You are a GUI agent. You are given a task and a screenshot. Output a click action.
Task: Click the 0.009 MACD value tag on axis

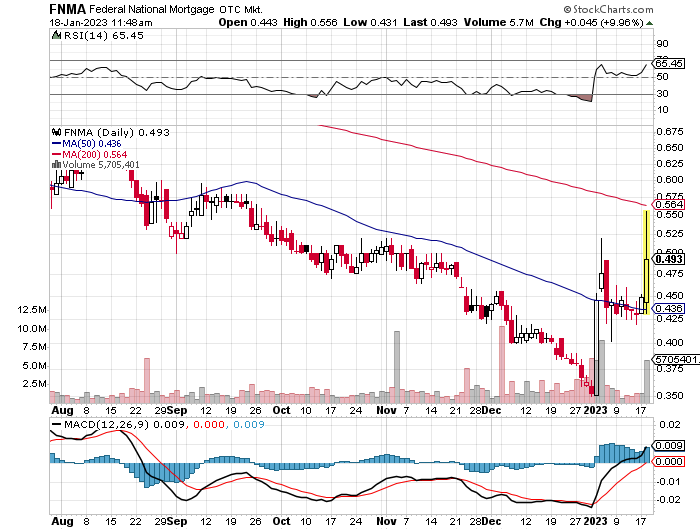(x=668, y=446)
